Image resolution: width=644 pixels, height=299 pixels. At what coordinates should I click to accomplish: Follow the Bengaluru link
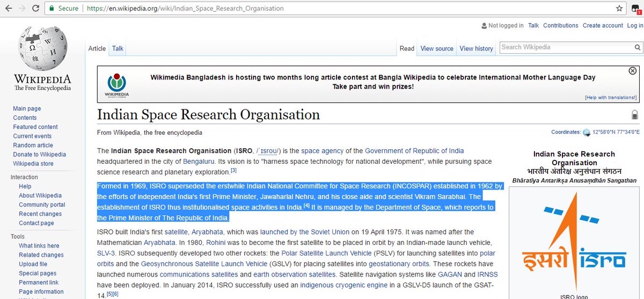pos(199,161)
